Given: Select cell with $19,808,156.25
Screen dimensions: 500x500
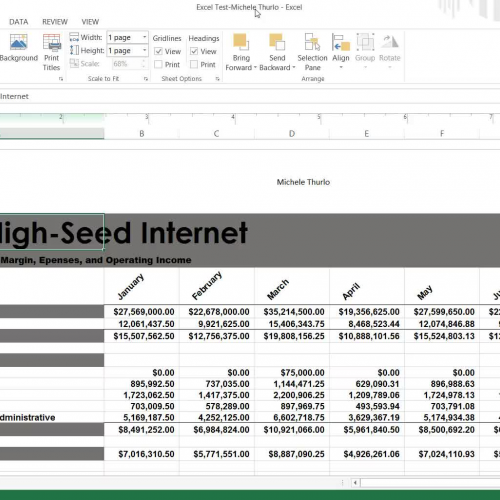Looking at the screenshot, I should [x=292, y=336].
